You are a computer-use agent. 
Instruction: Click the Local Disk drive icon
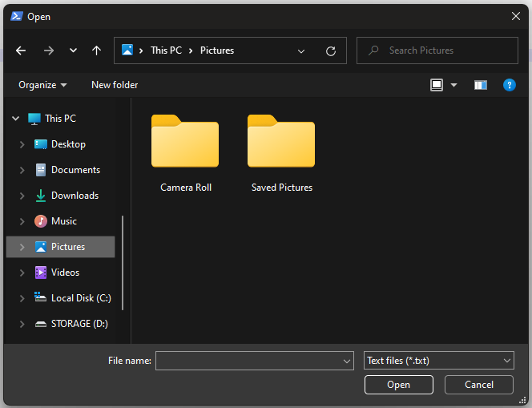pyautogui.click(x=40, y=297)
